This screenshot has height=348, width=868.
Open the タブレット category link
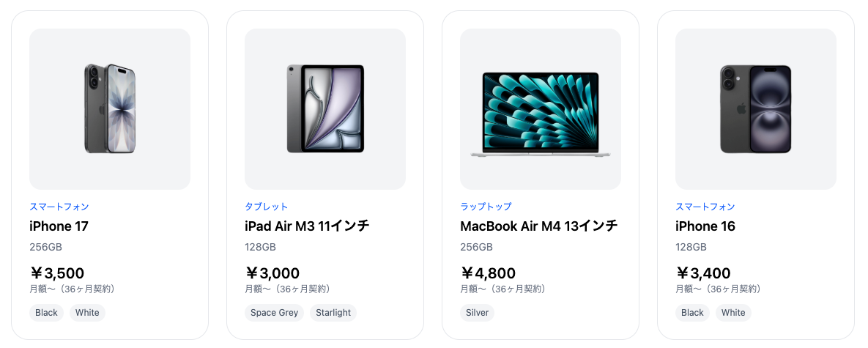click(267, 207)
